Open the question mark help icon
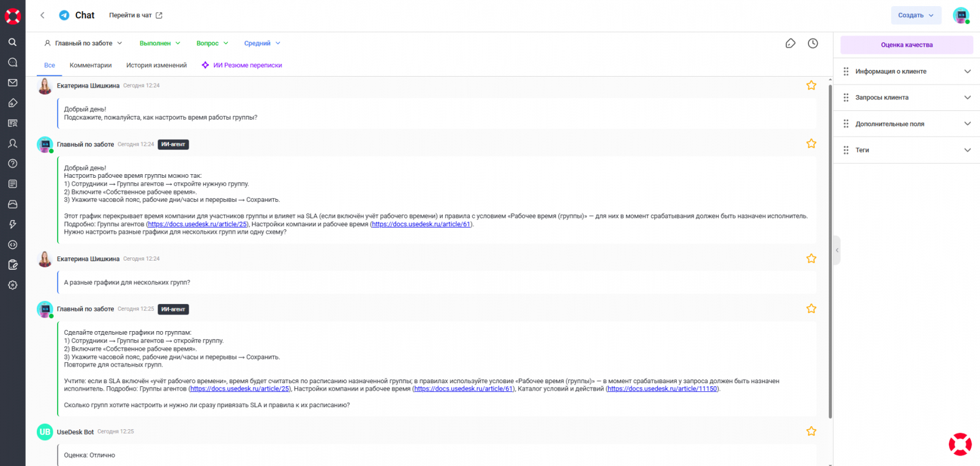This screenshot has height=466, width=980. (x=12, y=164)
